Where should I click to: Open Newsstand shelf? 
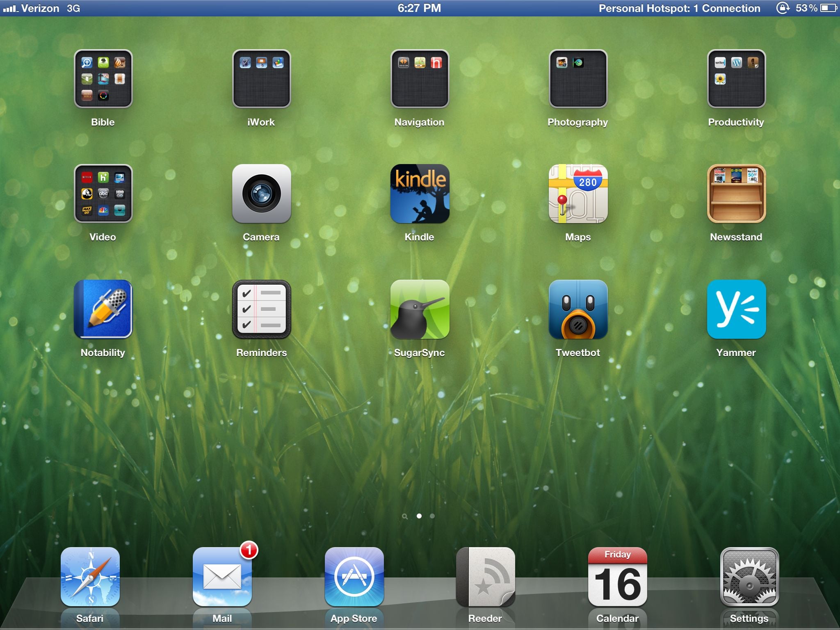736,194
